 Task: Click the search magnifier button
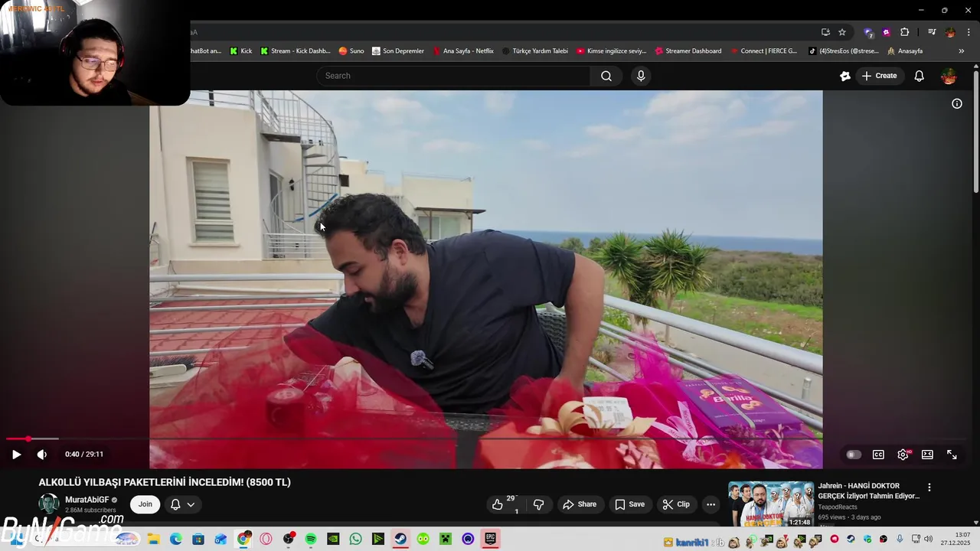tap(606, 76)
